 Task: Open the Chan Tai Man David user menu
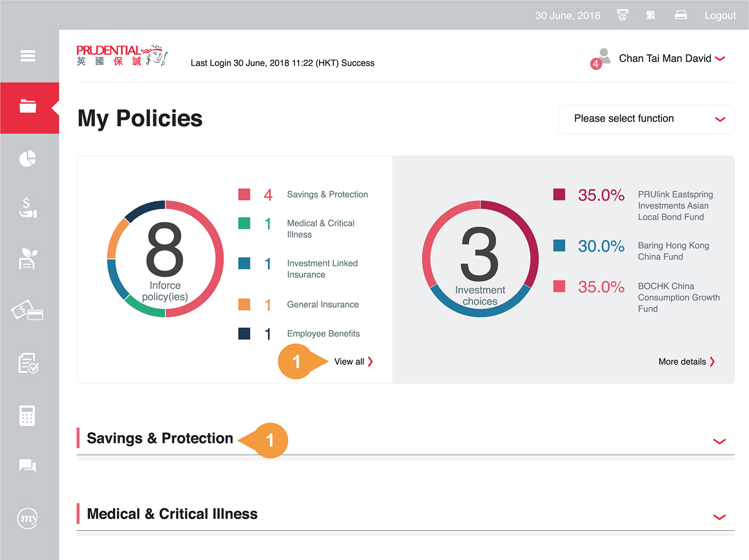tap(672, 59)
